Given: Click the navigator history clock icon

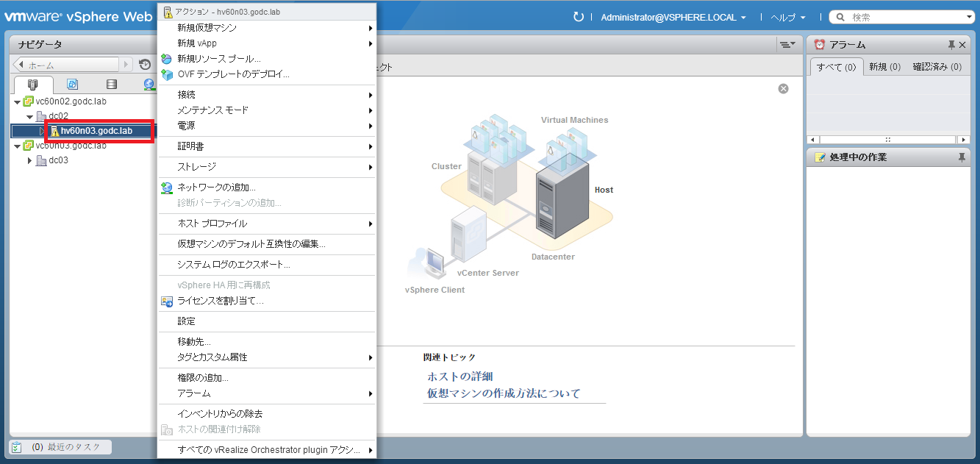Looking at the screenshot, I should (145, 65).
